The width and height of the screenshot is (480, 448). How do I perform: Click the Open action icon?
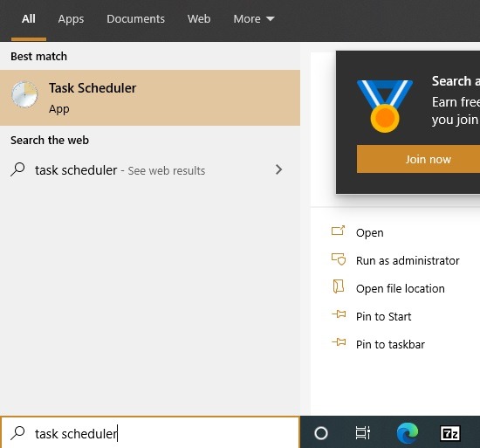coord(339,231)
